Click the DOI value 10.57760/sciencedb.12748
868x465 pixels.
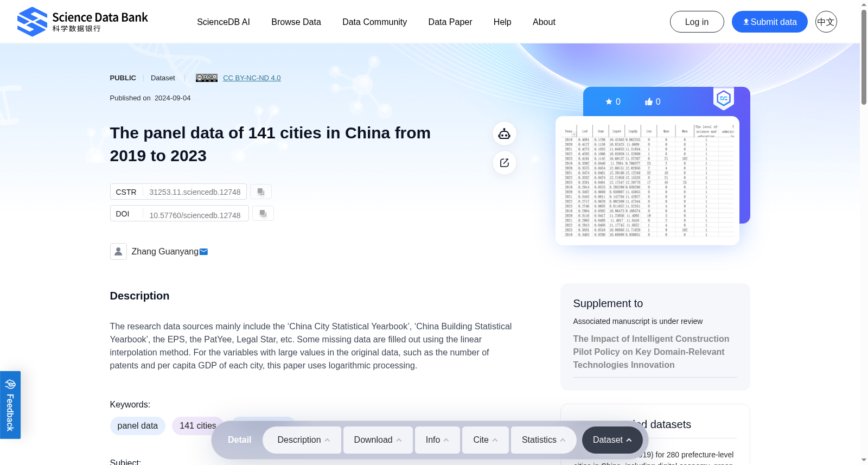(195, 215)
